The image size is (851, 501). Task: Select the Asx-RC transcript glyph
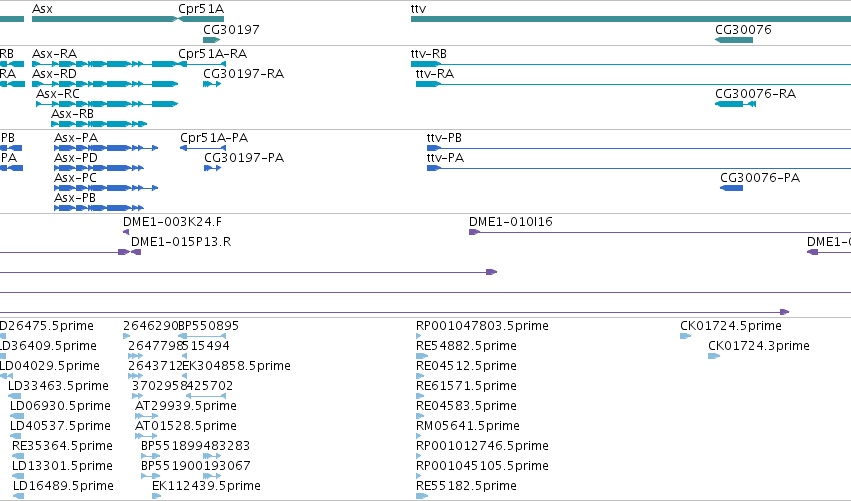pos(107,104)
